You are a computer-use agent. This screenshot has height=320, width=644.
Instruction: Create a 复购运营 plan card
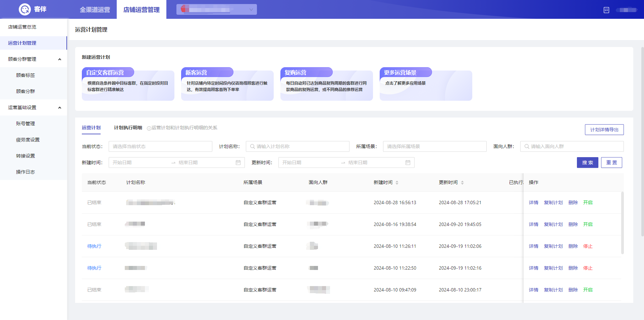[327, 84]
